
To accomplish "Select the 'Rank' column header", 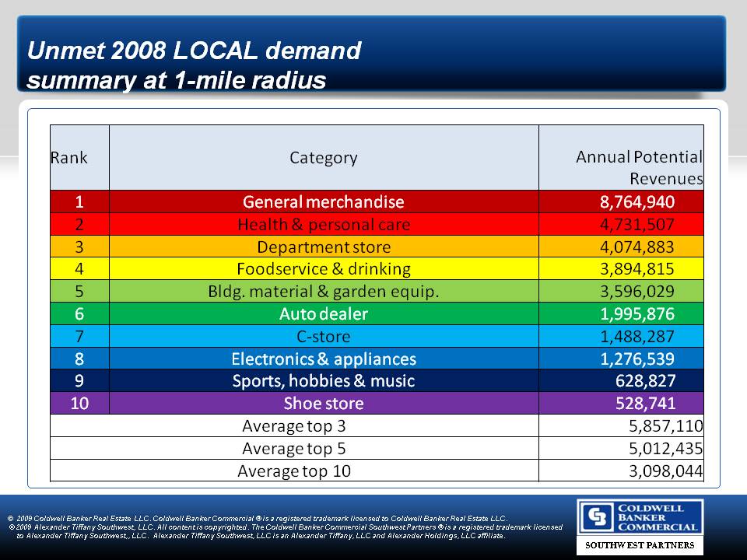I will pyautogui.click(x=69, y=157).
